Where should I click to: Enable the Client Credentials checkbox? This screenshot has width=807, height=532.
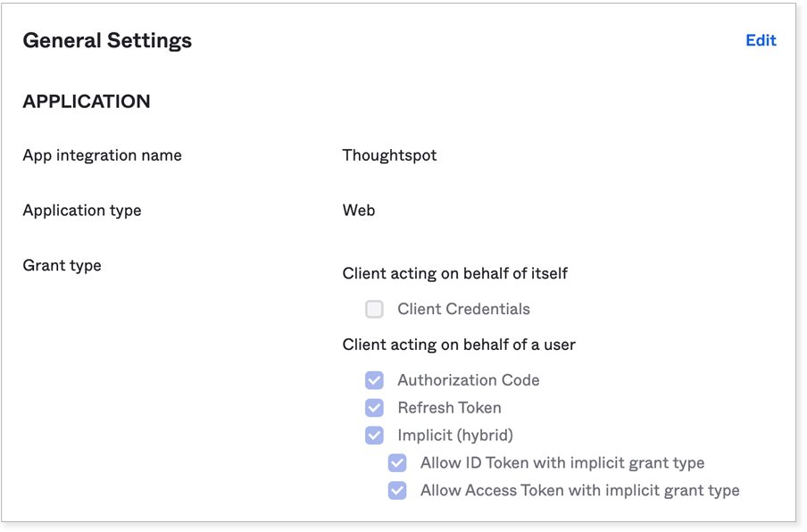point(374,309)
